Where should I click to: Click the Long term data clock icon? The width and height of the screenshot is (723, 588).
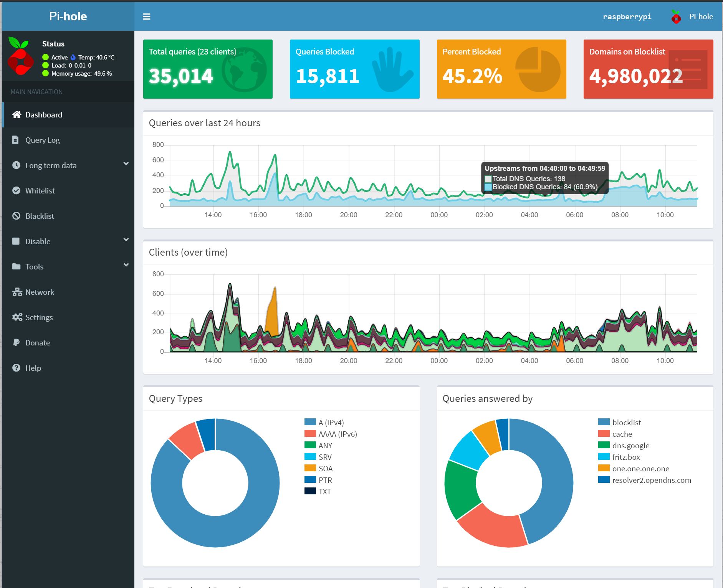click(x=16, y=165)
